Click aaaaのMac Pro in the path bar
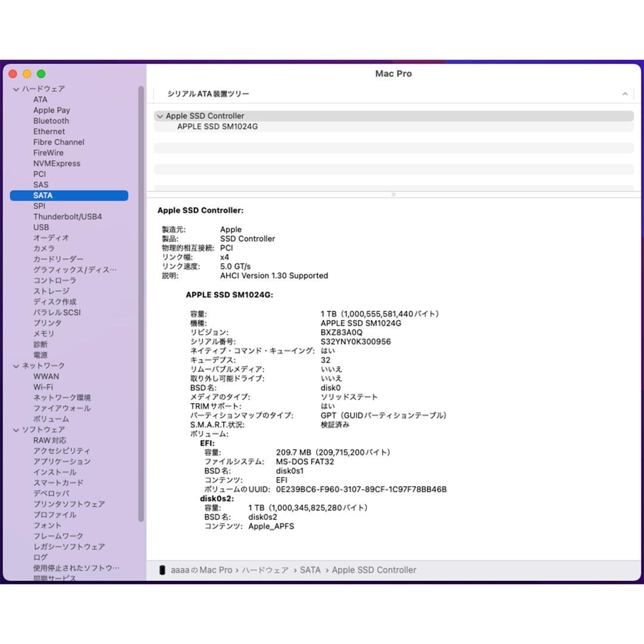Image resolution: width=644 pixels, height=644 pixels. [x=202, y=570]
